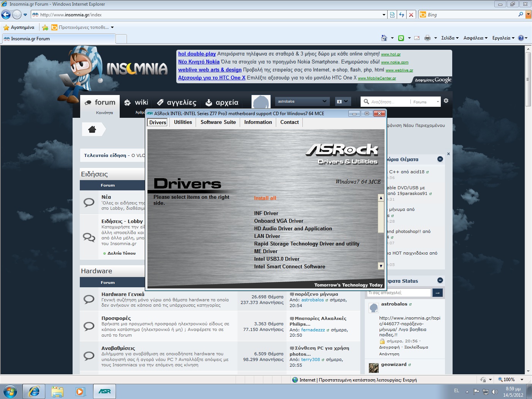Click the Action Center flag in tray
The width and height of the screenshot is (532, 399).
476,391
